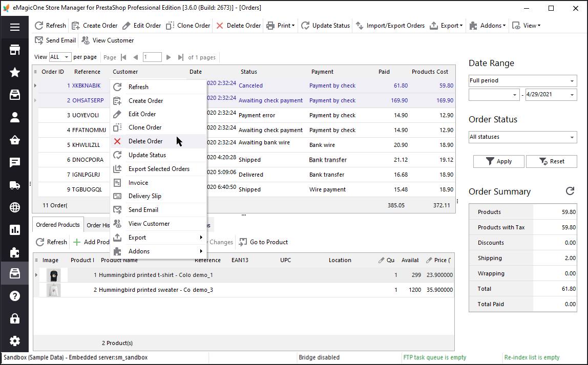
Task: Open the column chooser in the orders grid
Action: 35,72
